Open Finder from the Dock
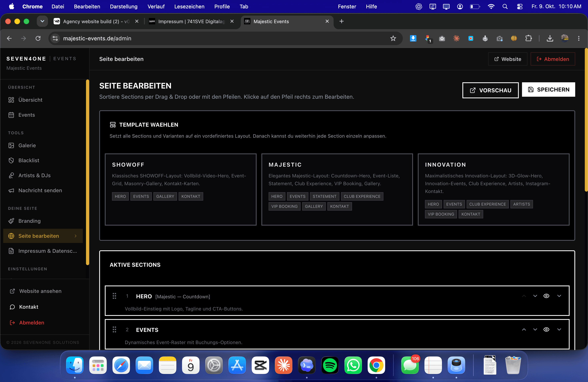Viewport: 588px width, 382px height. pyautogui.click(x=75, y=365)
